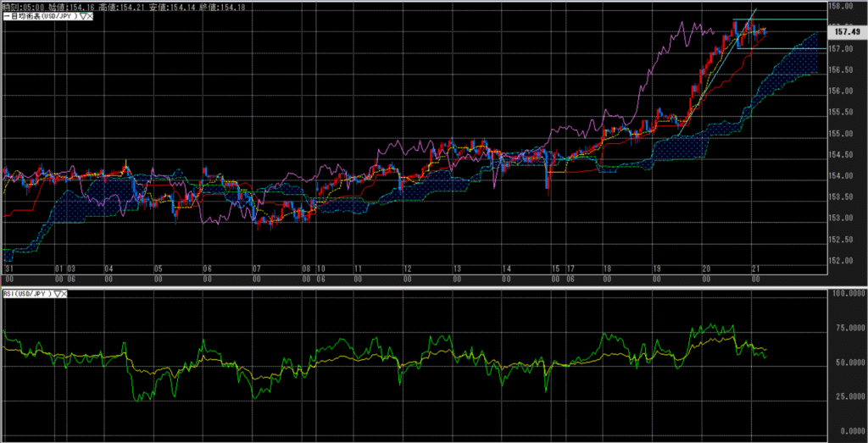The width and height of the screenshot is (868, 443).
Task: Click the purple lagging span line peak
Action: tap(685, 25)
